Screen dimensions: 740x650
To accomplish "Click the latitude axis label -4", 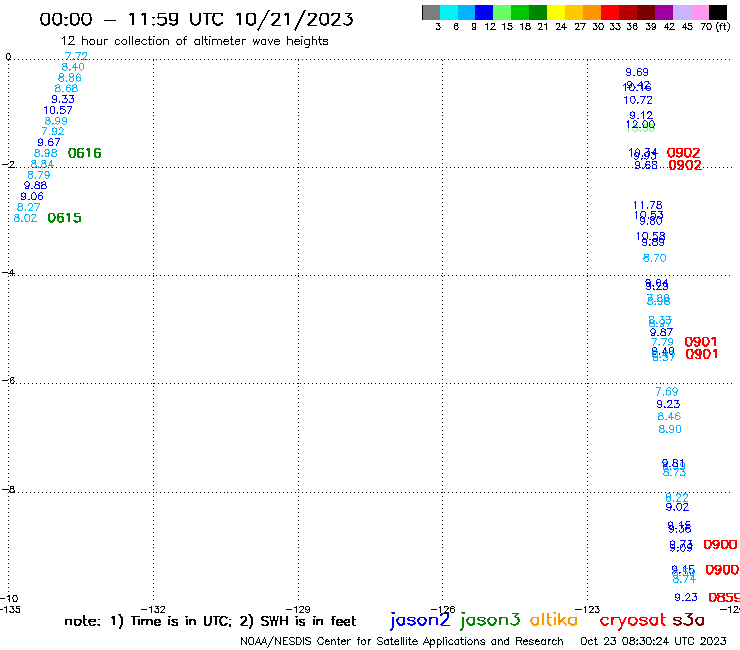I will [8, 272].
